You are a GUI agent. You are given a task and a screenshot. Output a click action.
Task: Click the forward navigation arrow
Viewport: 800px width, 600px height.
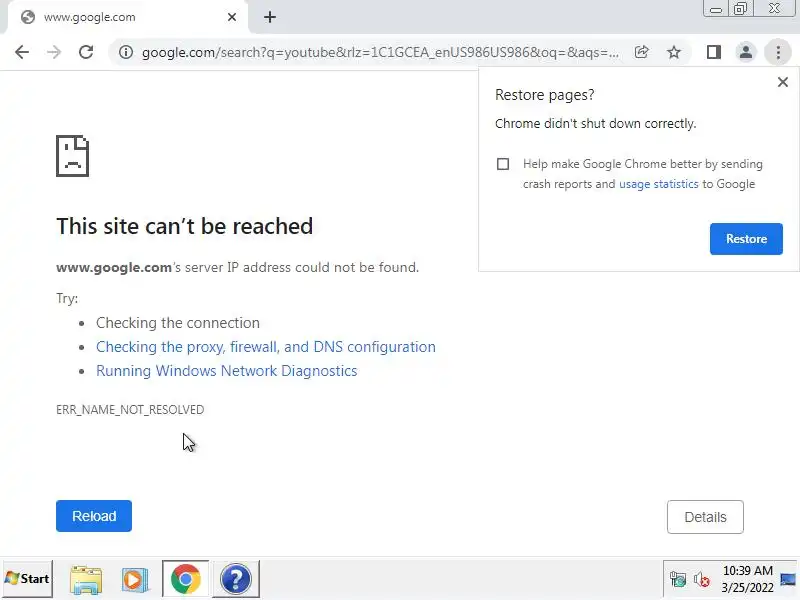click(x=54, y=52)
